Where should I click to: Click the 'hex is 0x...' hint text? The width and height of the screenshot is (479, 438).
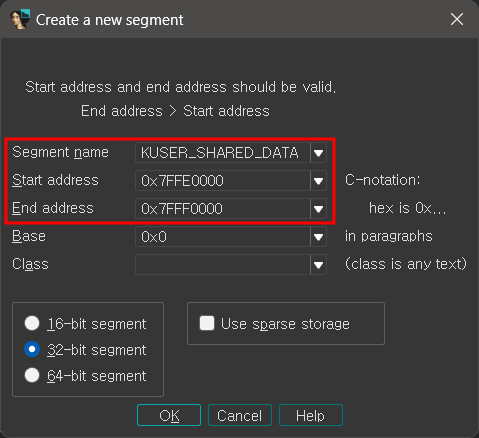coord(407,208)
